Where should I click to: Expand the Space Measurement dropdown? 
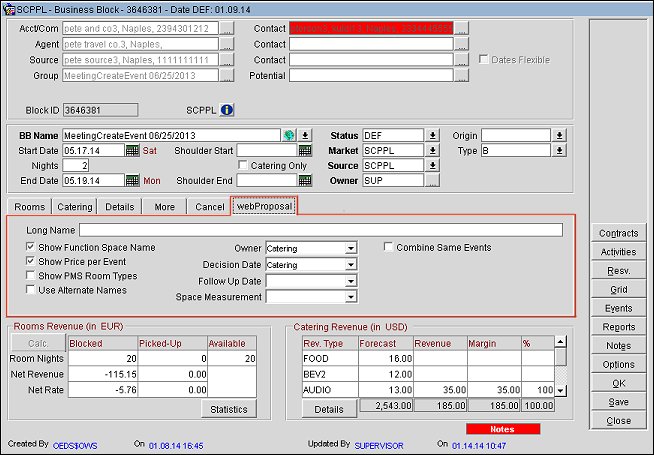click(x=350, y=297)
